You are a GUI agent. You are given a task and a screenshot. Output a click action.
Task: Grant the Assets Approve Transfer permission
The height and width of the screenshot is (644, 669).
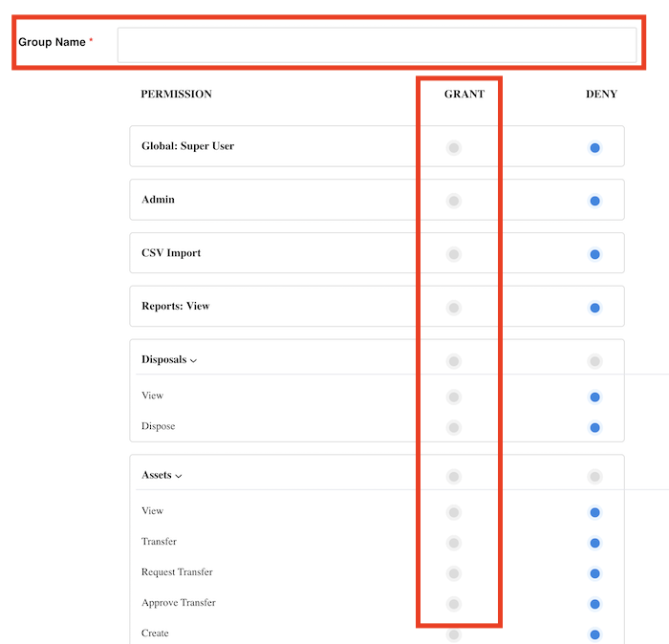point(454,604)
